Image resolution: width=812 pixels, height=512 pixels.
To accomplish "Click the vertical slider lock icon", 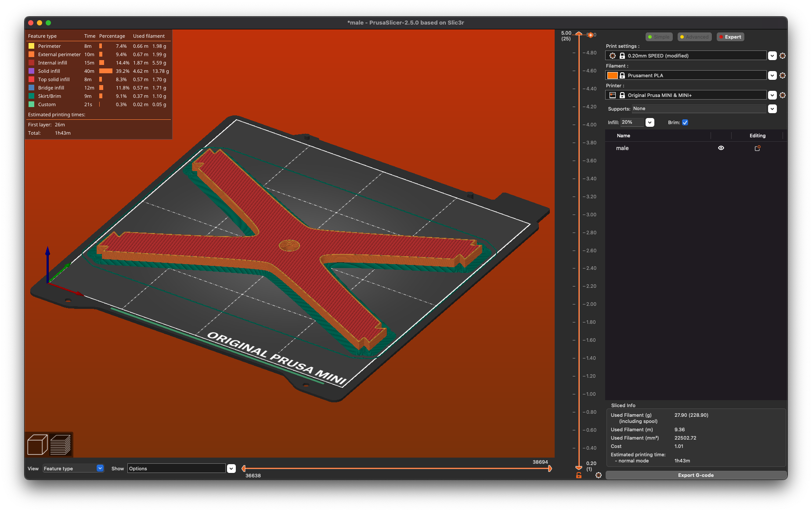I will pos(579,475).
